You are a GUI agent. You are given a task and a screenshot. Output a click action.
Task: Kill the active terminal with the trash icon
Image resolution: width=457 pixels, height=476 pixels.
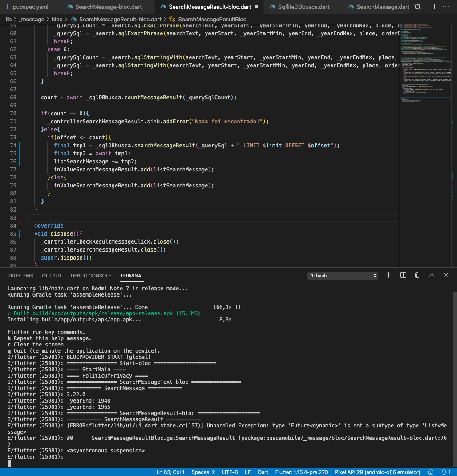tap(417, 275)
